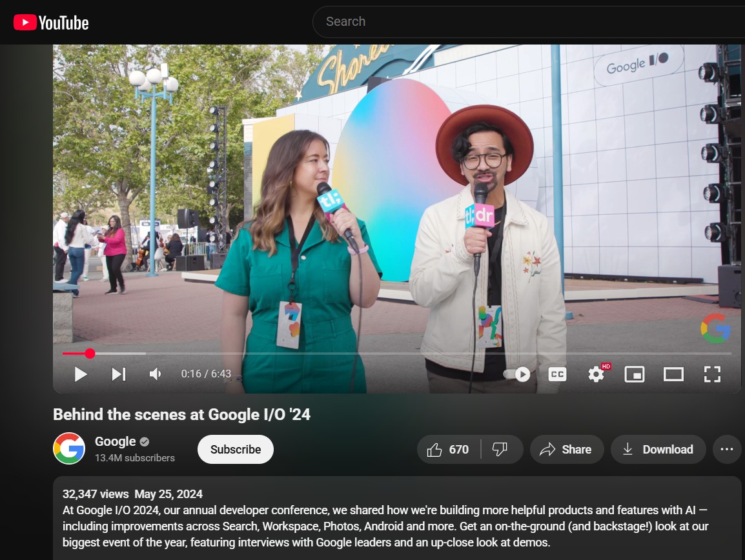The height and width of the screenshot is (560, 745).
Task: Enable closed captions
Action: pos(556,374)
